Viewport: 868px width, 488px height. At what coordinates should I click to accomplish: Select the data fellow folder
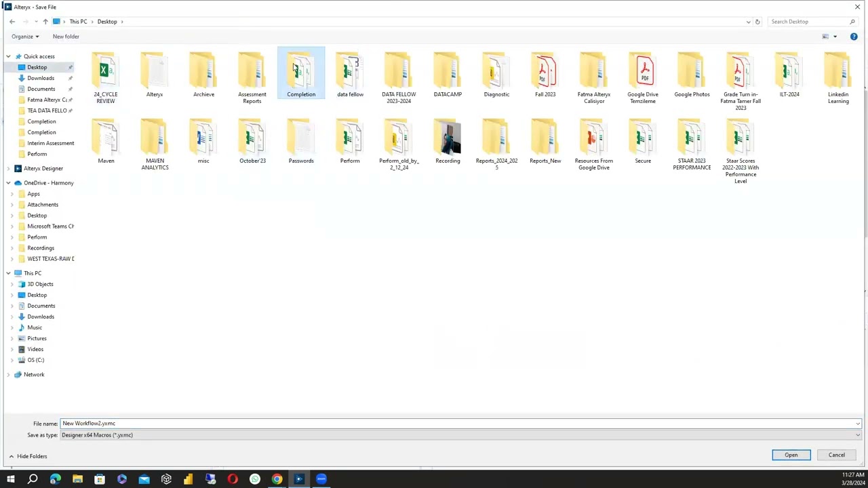click(350, 75)
